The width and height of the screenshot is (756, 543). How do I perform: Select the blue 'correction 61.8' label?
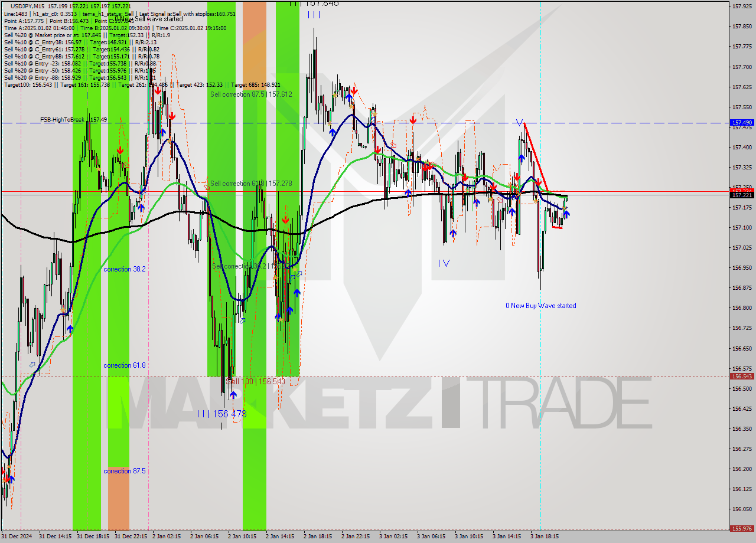click(125, 365)
